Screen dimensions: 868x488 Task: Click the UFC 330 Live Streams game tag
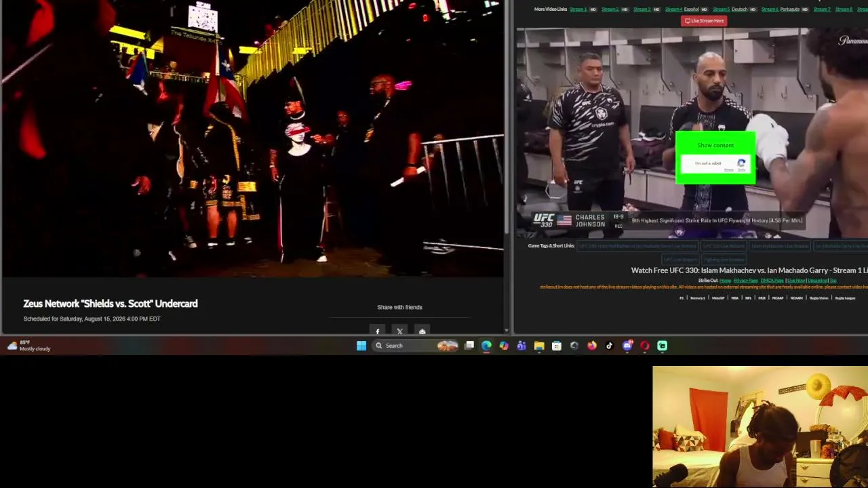coord(724,246)
